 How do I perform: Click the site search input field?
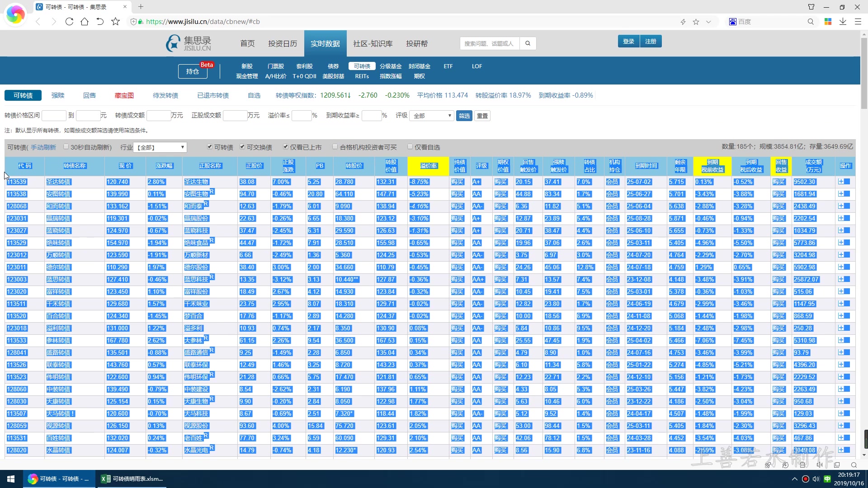tap(490, 43)
